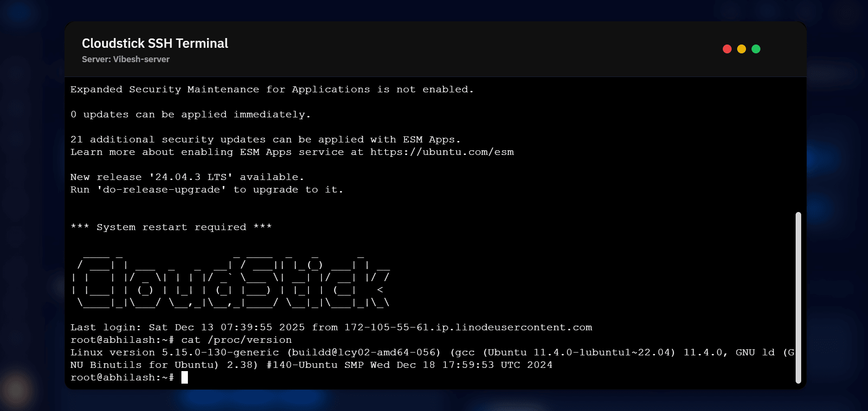Click the '21 additional security updates' line

pyautogui.click(x=265, y=140)
